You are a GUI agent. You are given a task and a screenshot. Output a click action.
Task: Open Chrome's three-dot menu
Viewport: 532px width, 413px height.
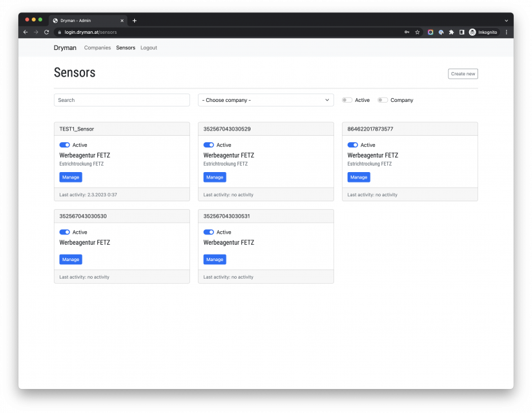506,32
